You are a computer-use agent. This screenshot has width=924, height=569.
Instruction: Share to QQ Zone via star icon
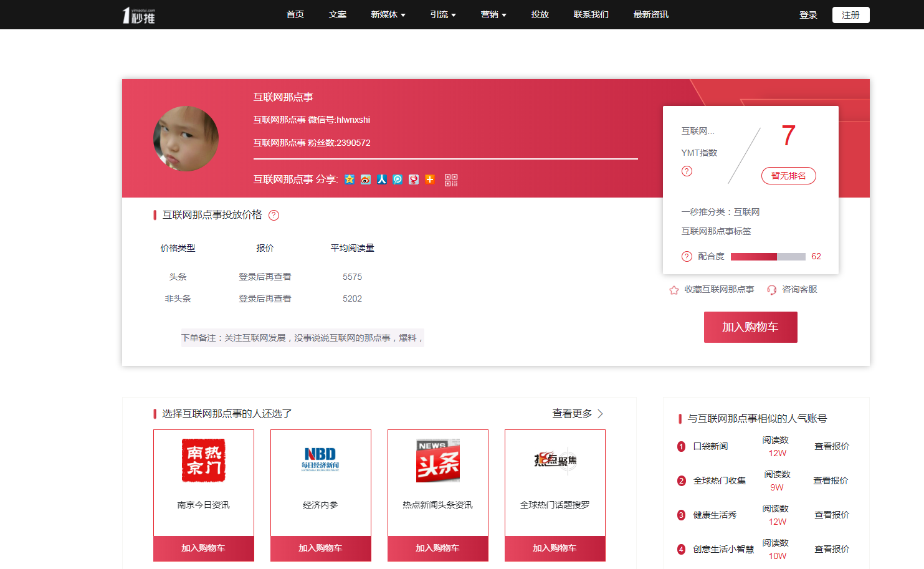point(350,179)
